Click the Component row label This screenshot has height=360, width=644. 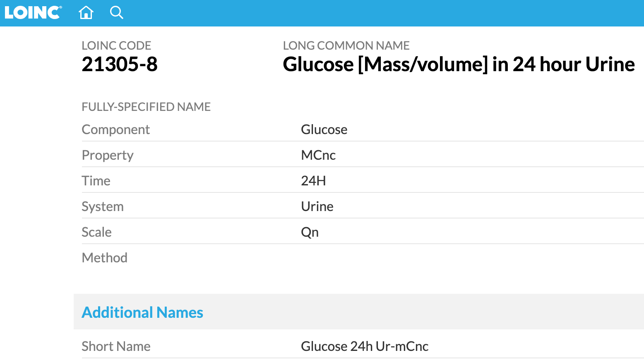(115, 130)
